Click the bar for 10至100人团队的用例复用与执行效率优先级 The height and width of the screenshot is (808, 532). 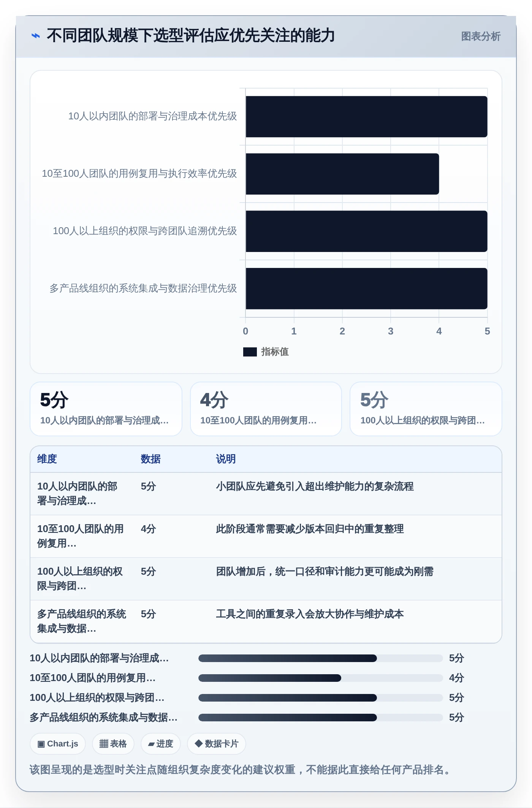coord(342,174)
